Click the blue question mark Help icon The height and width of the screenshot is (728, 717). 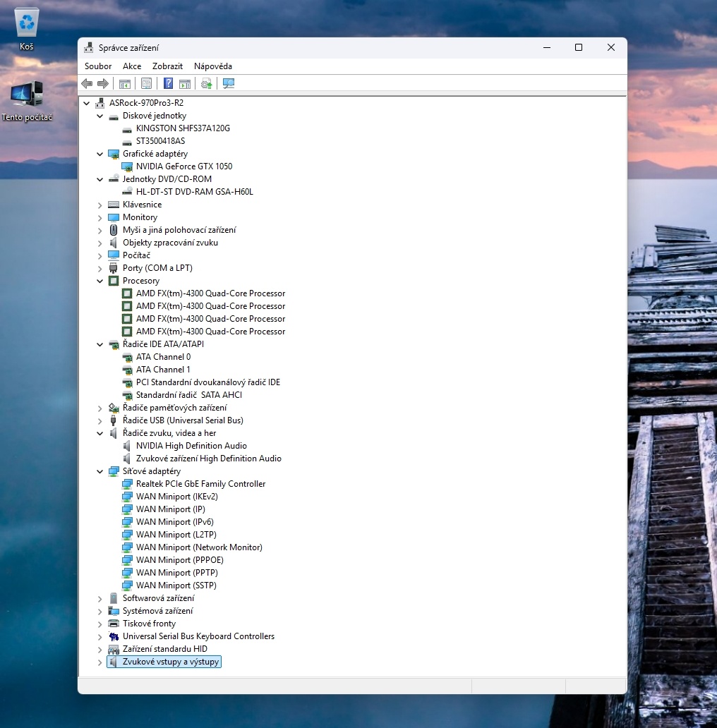[168, 84]
